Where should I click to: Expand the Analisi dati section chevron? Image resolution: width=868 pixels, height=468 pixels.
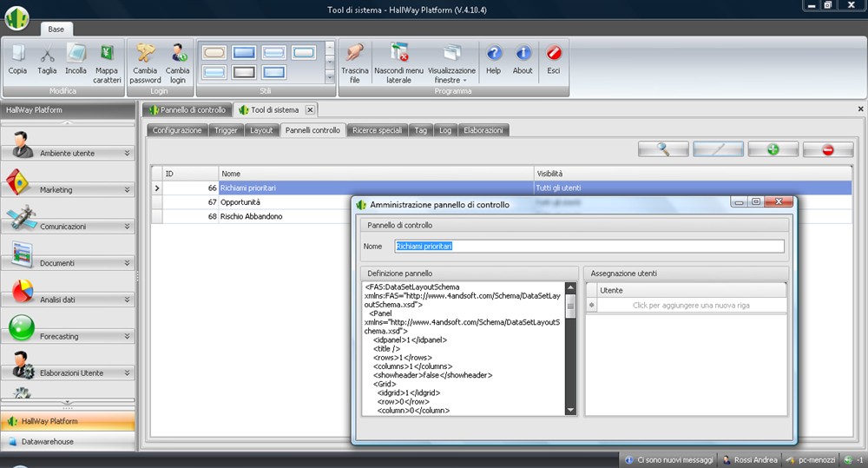pos(127,299)
